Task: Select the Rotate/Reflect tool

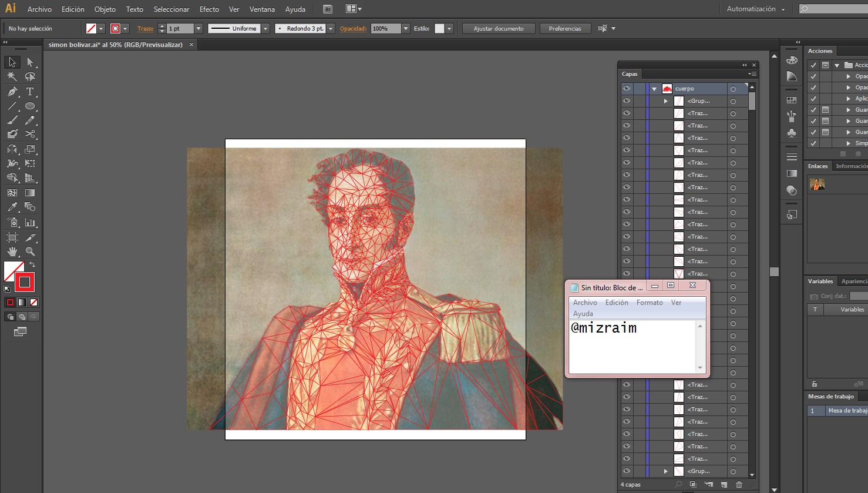Action: coord(12,149)
